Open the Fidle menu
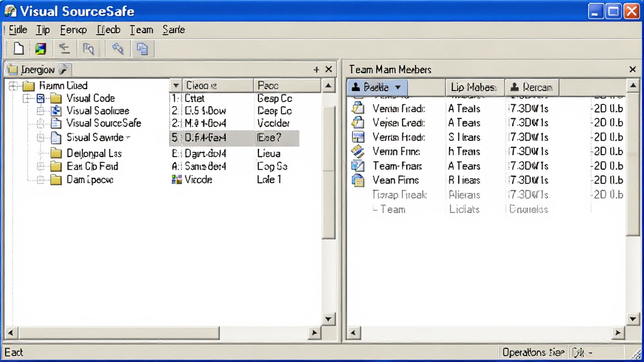 click(x=18, y=30)
